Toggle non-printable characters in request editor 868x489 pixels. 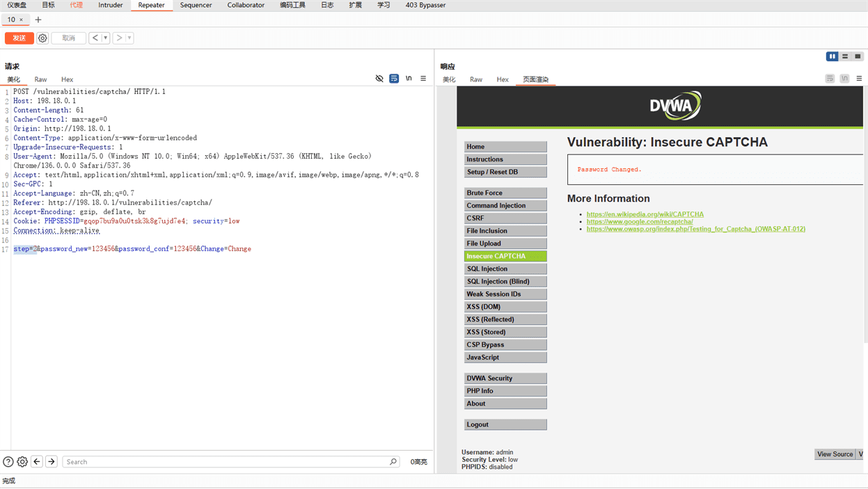coord(409,79)
